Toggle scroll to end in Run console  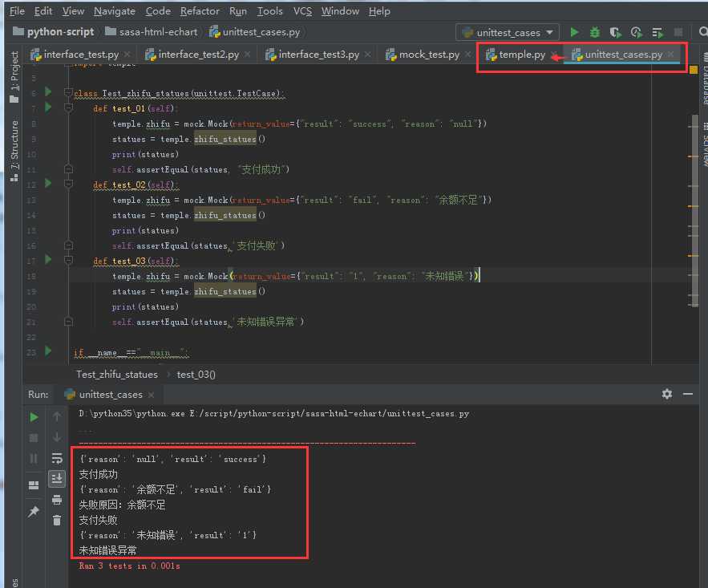tap(57, 479)
